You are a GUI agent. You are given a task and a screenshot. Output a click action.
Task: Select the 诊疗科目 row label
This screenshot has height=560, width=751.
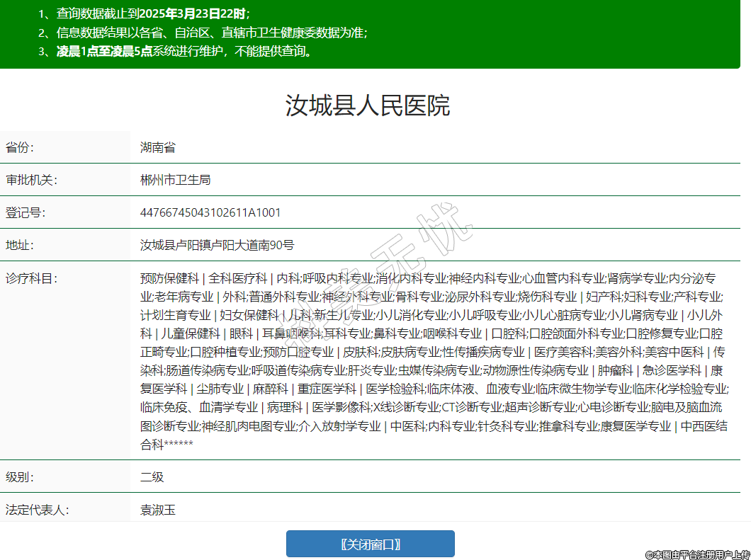(x=31, y=278)
